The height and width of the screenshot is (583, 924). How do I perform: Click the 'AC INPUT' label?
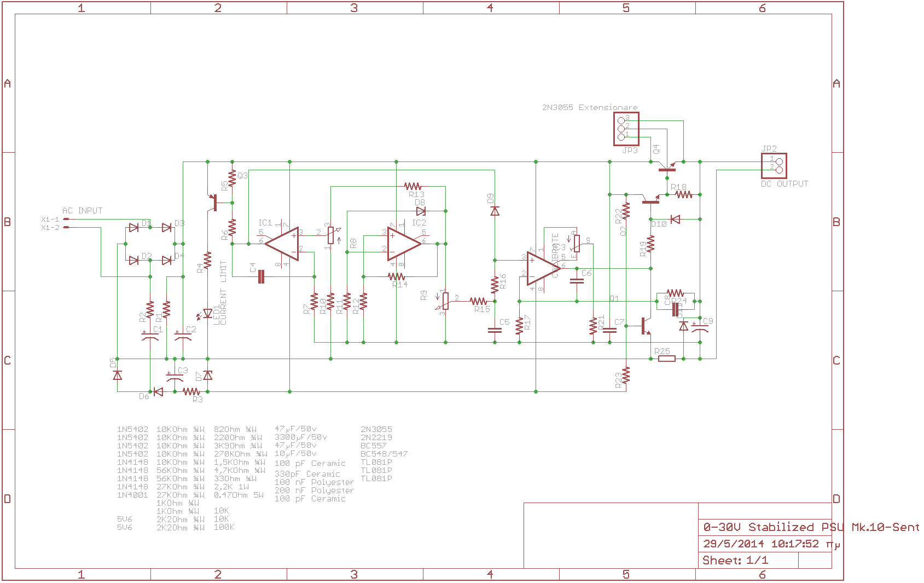click(x=82, y=211)
